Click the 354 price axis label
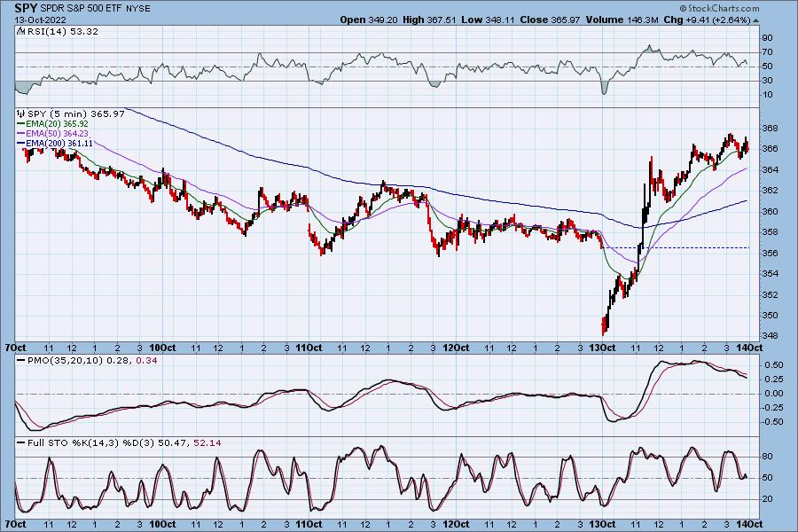The width and height of the screenshot is (798, 532). 771,274
